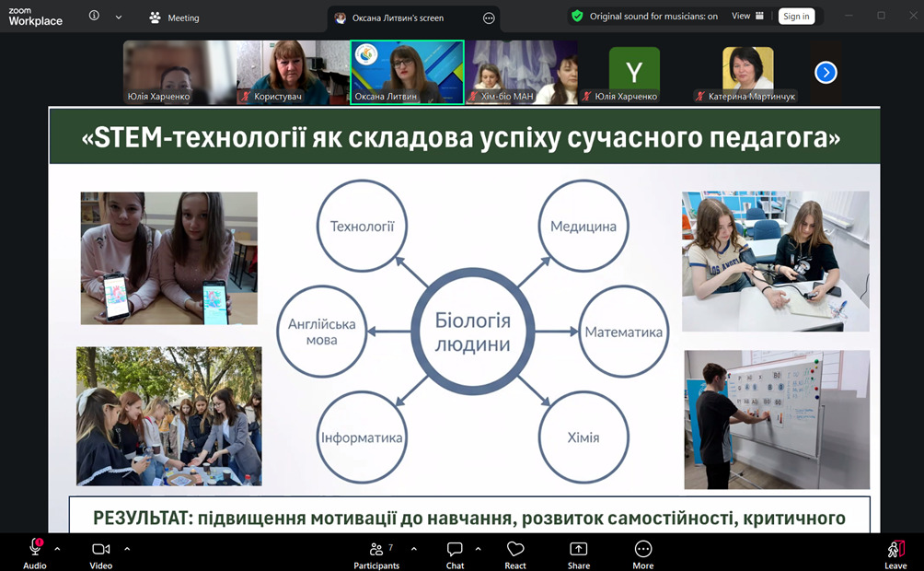The width and height of the screenshot is (924, 571).
Task: Open the React emoji menu
Action: click(x=515, y=552)
